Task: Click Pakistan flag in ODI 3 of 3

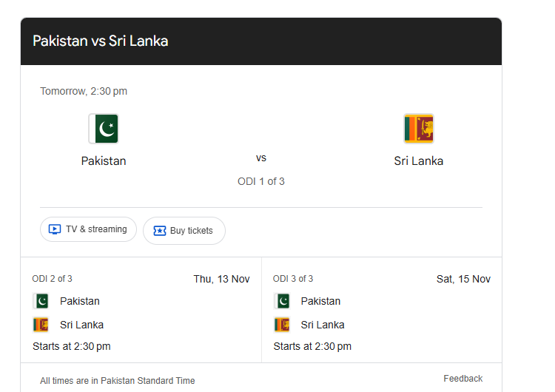Action: 282,301
